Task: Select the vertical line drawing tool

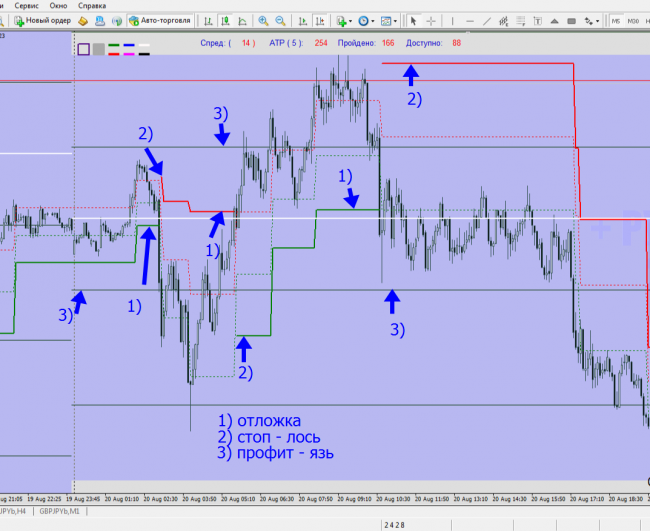Action: (452, 21)
